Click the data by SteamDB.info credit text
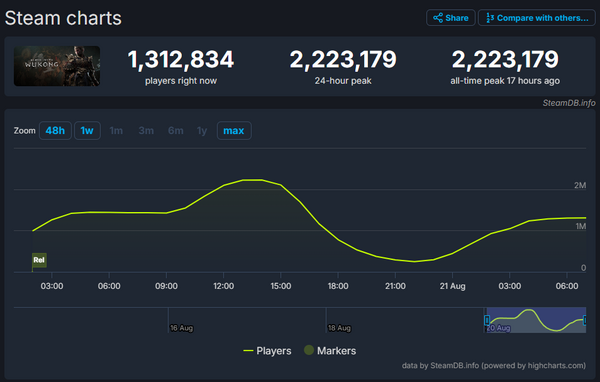Image resolution: width=600 pixels, height=382 pixels. tap(494, 366)
